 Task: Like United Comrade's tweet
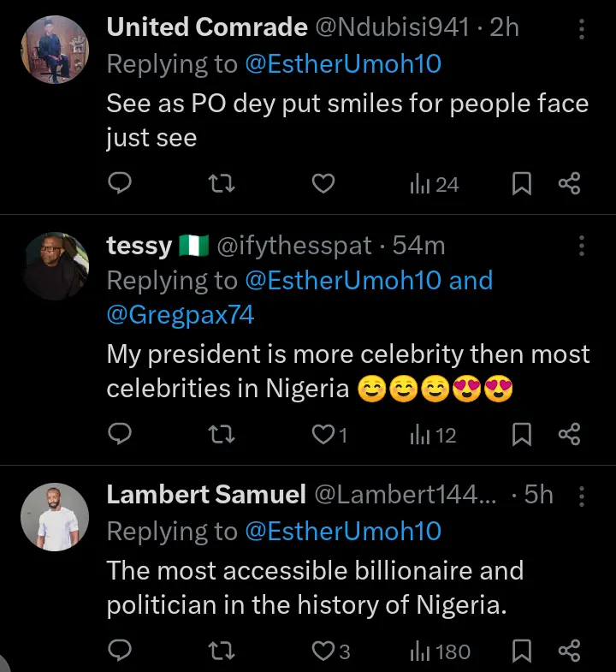(x=323, y=183)
